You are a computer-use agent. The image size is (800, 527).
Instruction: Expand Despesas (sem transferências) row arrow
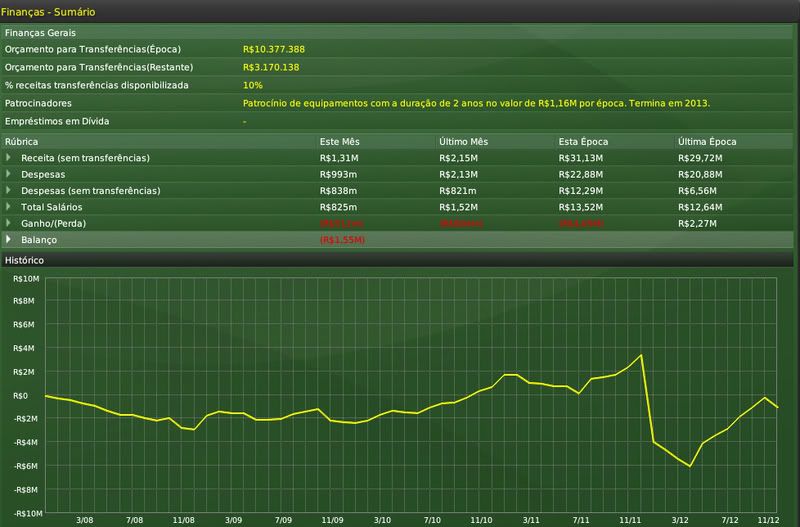[x=9, y=190]
